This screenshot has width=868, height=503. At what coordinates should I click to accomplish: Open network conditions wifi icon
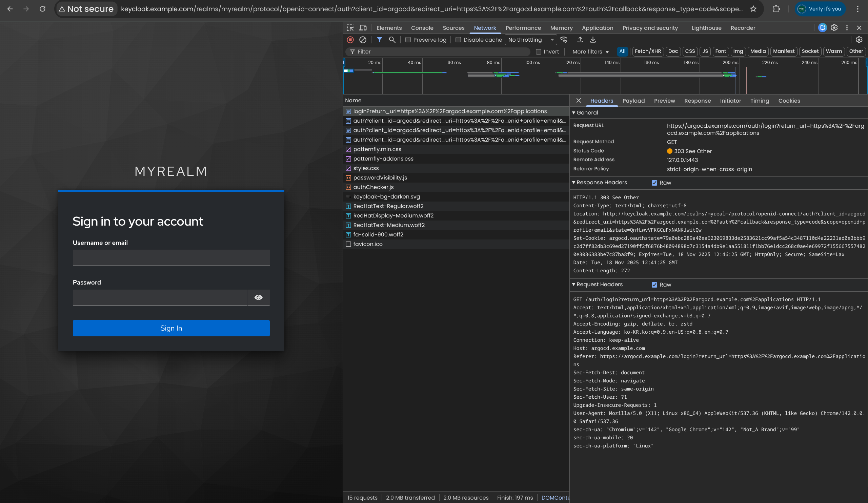pos(564,40)
